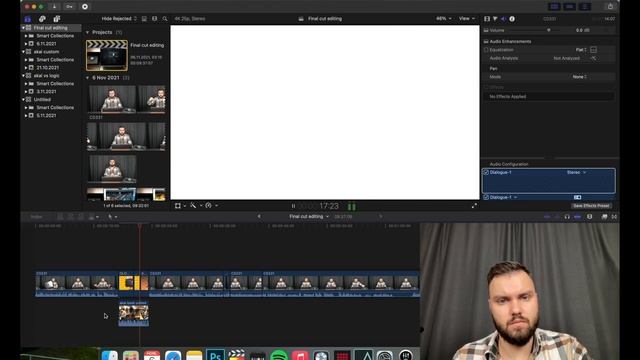The width and height of the screenshot is (640, 360).
Task: Open the Keyword Editor key icon
Action: [x=69, y=7]
